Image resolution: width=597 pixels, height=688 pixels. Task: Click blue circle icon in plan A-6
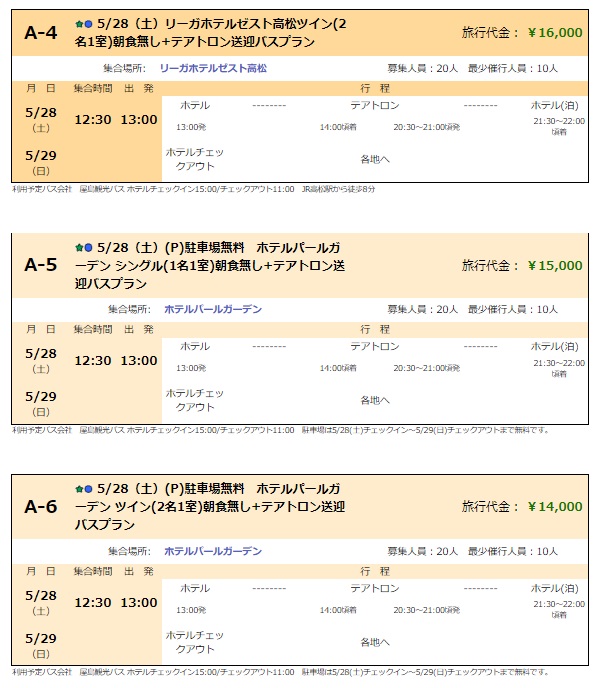click(88, 489)
